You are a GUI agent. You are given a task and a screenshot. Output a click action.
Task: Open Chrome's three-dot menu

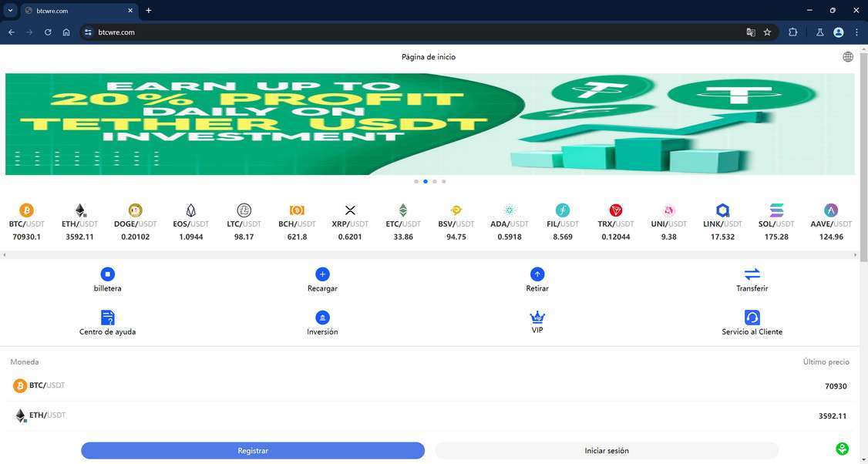tap(856, 32)
